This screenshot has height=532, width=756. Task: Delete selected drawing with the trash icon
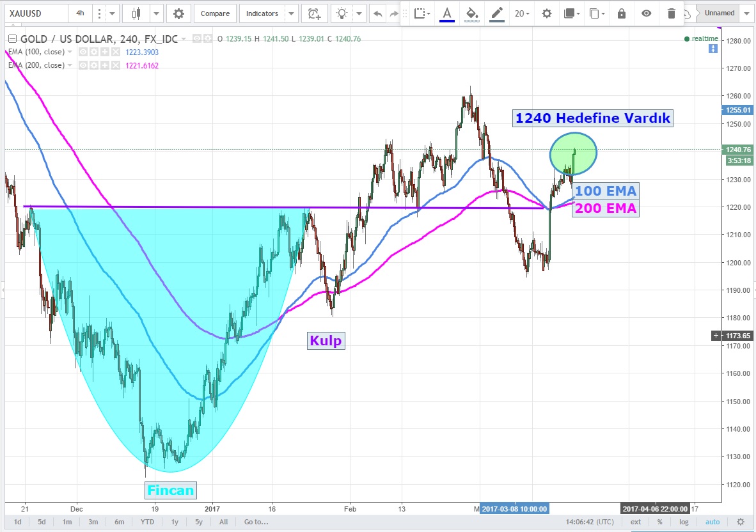coord(671,13)
